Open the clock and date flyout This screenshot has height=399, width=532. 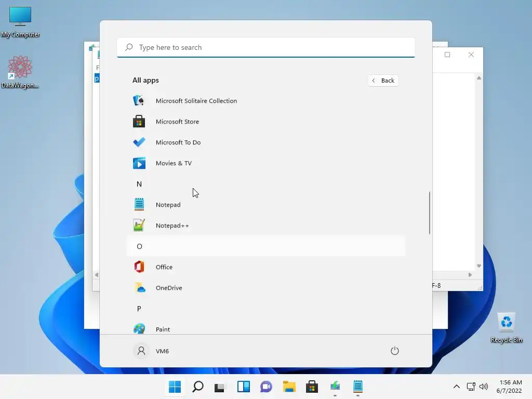509,387
